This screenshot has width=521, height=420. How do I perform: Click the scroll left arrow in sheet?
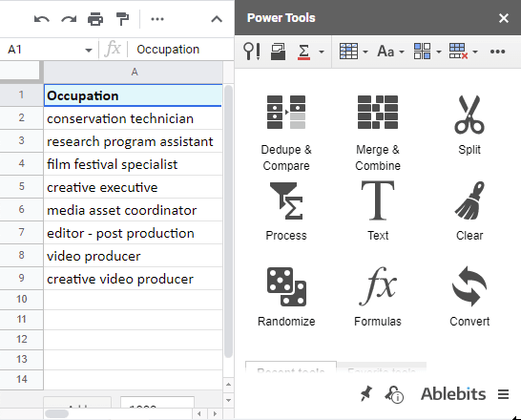coord(199,414)
